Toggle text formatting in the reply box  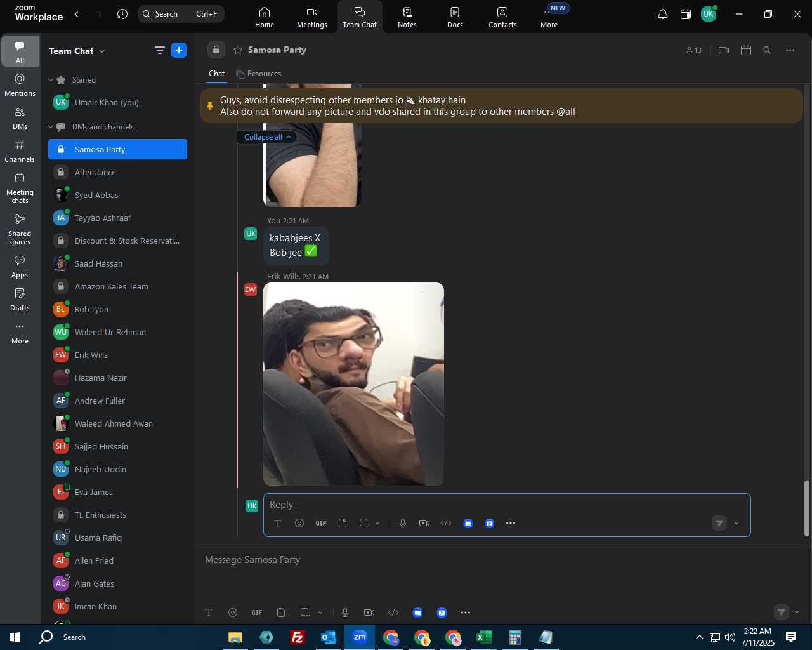pos(277,524)
